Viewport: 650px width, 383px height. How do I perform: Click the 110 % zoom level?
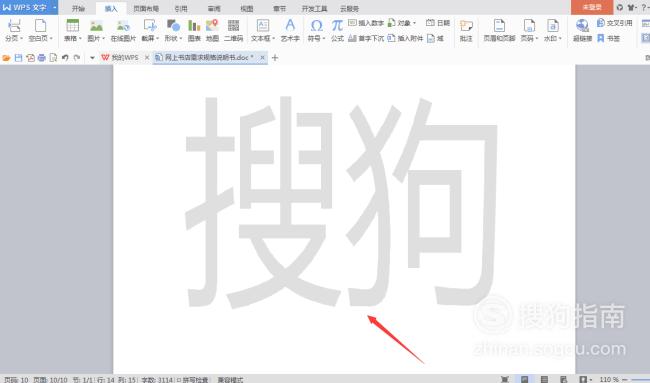[x=609, y=379]
